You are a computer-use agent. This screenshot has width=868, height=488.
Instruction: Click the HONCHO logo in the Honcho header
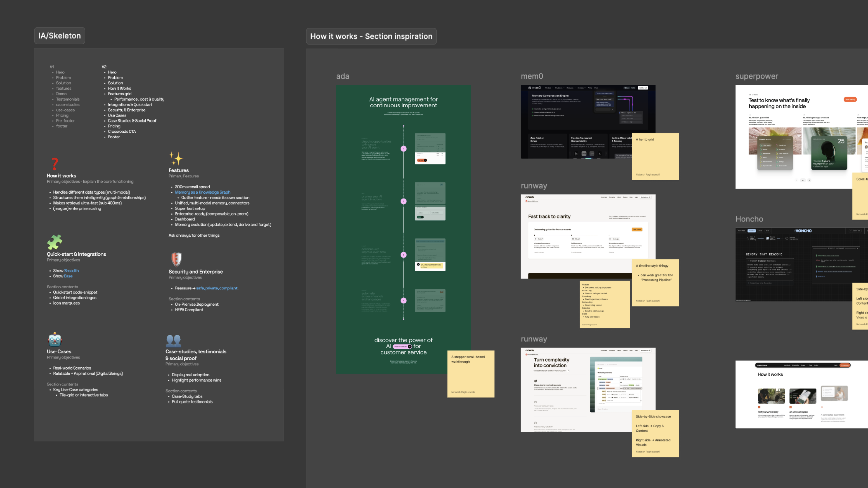(803, 231)
